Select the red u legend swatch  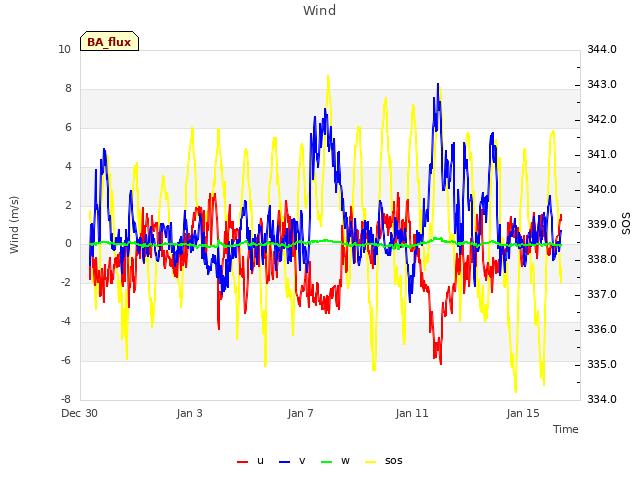click(x=242, y=462)
